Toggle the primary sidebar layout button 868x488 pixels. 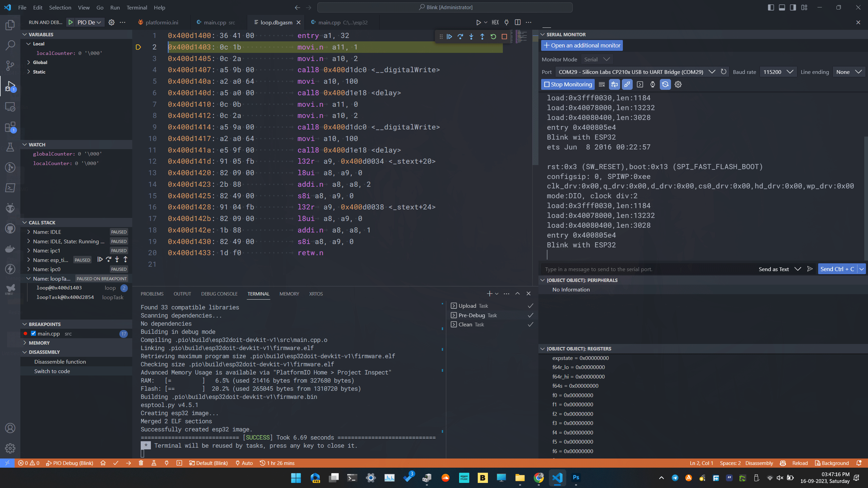771,7
